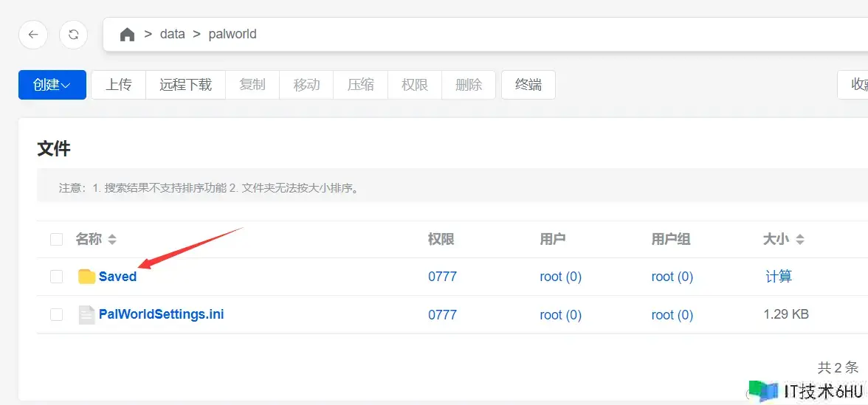This screenshot has width=868, height=405.
Task: Click the path address bar field
Action: coord(517,35)
